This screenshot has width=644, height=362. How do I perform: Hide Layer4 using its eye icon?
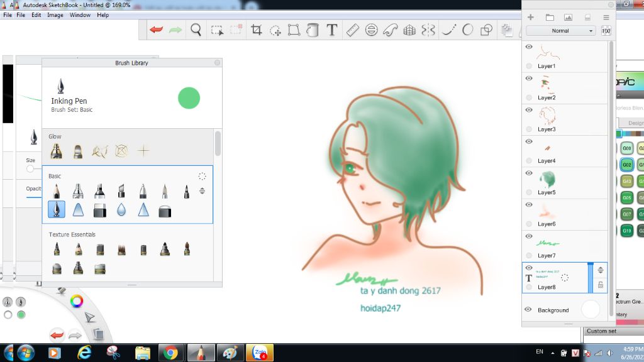click(529, 141)
